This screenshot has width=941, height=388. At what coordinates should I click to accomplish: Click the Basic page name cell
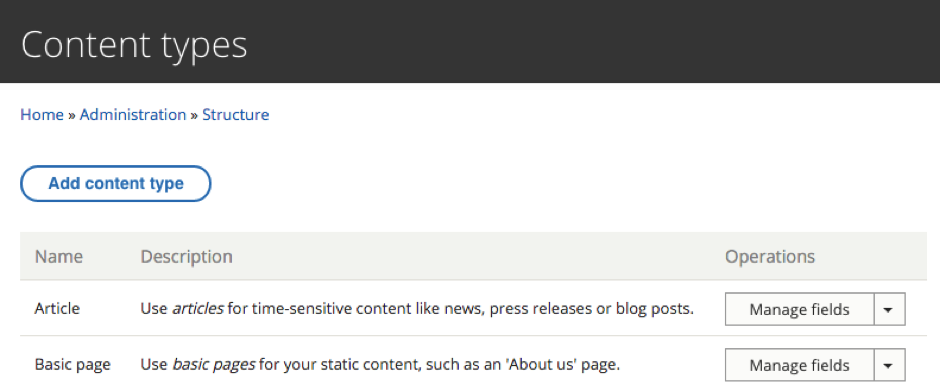(73, 365)
